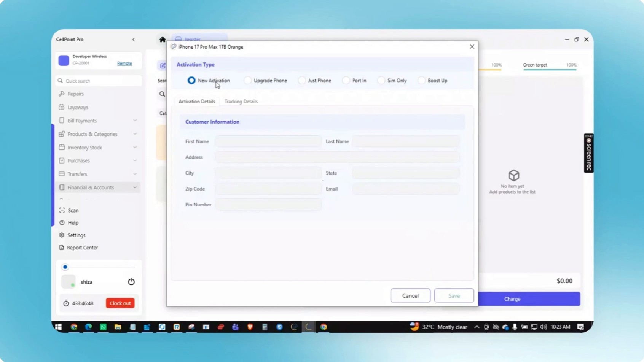Show hidden system tray icons
The height and width of the screenshot is (362, 644).
pos(477,327)
